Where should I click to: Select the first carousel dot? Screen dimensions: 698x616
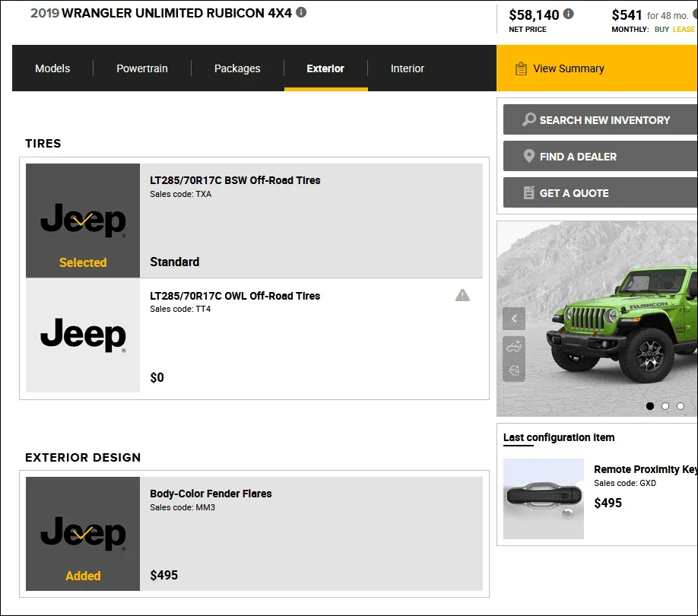point(650,406)
